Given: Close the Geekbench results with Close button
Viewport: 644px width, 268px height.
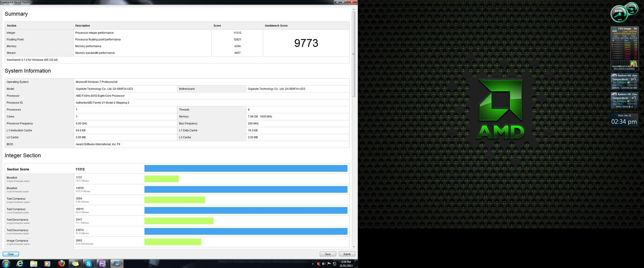Looking at the screenshot, I should (11, 254).
